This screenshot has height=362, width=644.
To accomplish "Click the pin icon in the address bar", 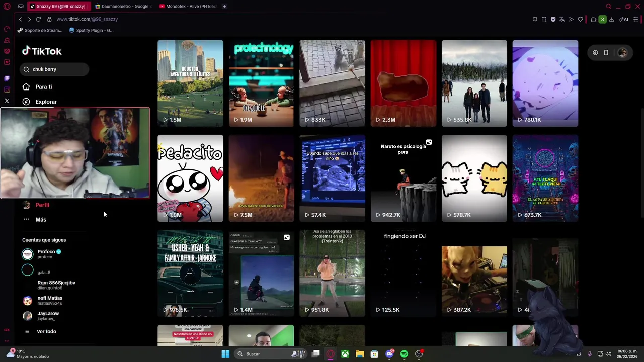I will [535, 19].
